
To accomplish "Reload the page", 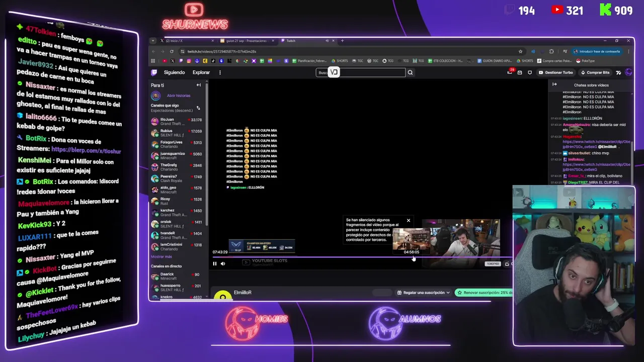I will point(172,51).
